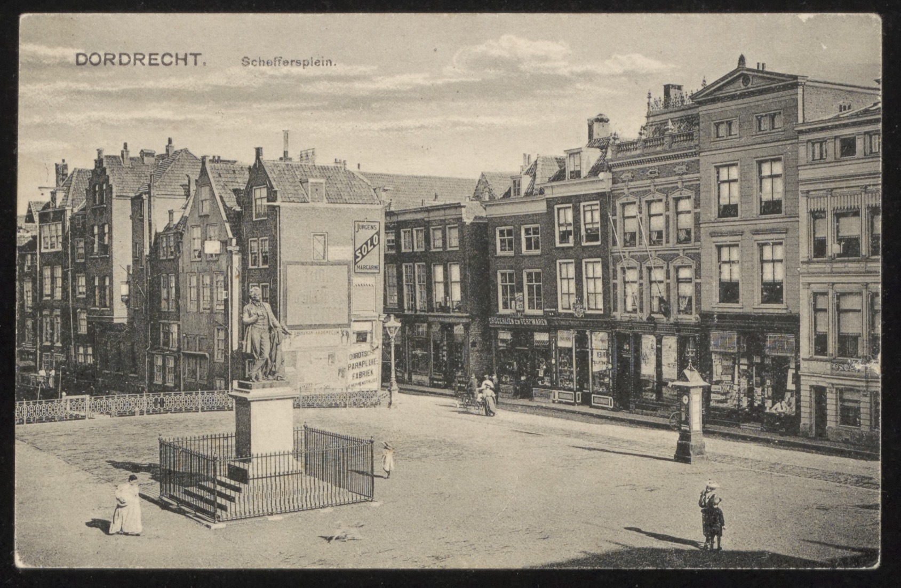Screen dimensions: 901x588
Task: Select the woman in the white dress
Action: coord(127,506)
